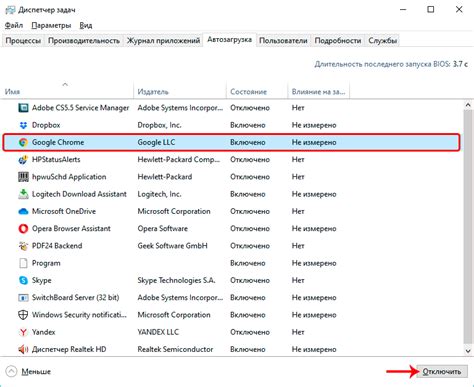Click the Hewlett-Packard Comp... publisher cell
The width and height of the screenshot is (474, 387).
[x=179, y=160]
